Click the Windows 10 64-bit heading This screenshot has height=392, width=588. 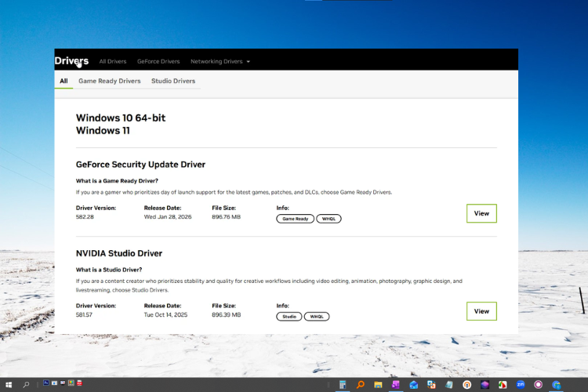[121, 118]
